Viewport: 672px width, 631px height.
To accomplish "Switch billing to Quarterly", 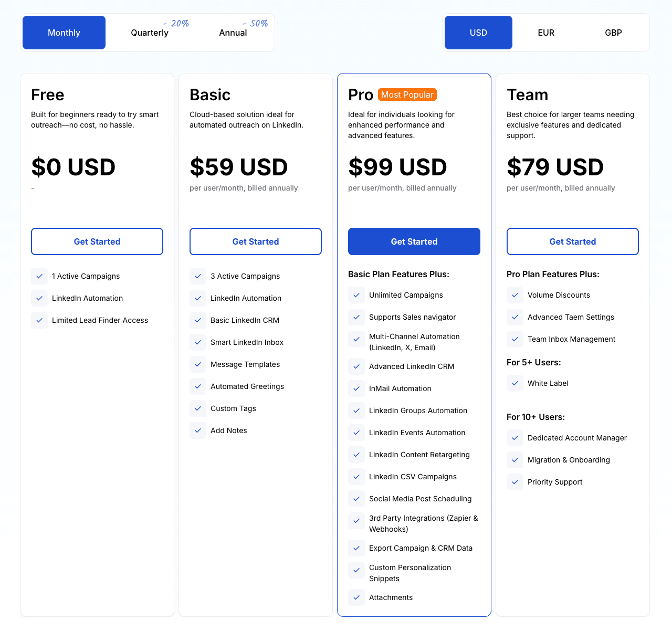I will 150,33.
